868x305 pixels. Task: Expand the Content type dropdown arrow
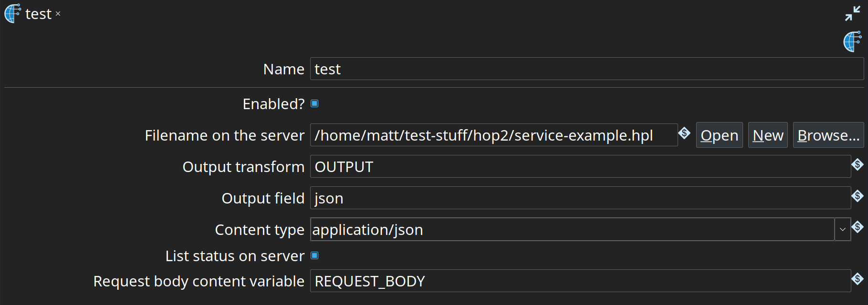point(842,230)
